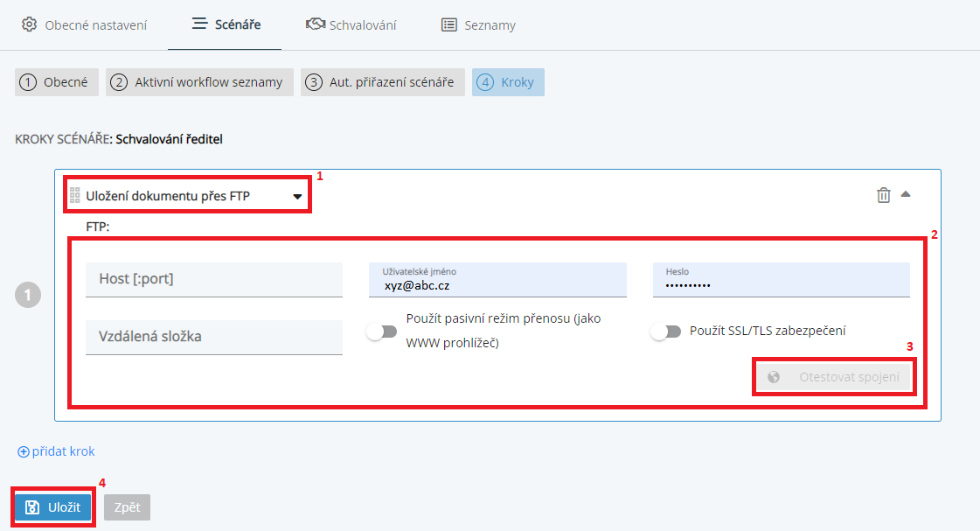Screen dimensions: 980x531
Task: Collapse the step panel with the up arrow
Action: (906, 194)
